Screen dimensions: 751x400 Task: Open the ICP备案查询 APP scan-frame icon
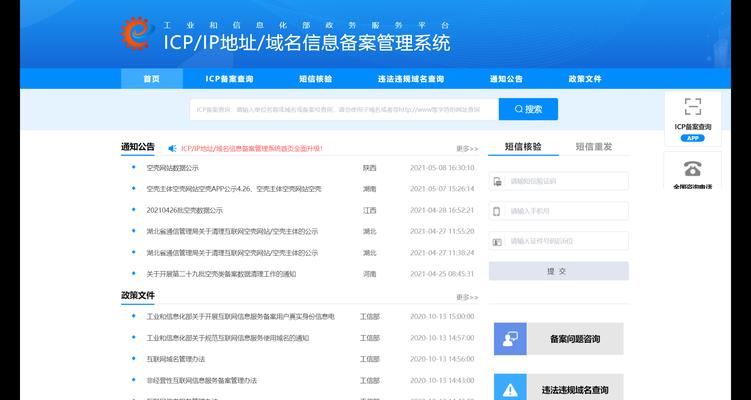(693, 107)
